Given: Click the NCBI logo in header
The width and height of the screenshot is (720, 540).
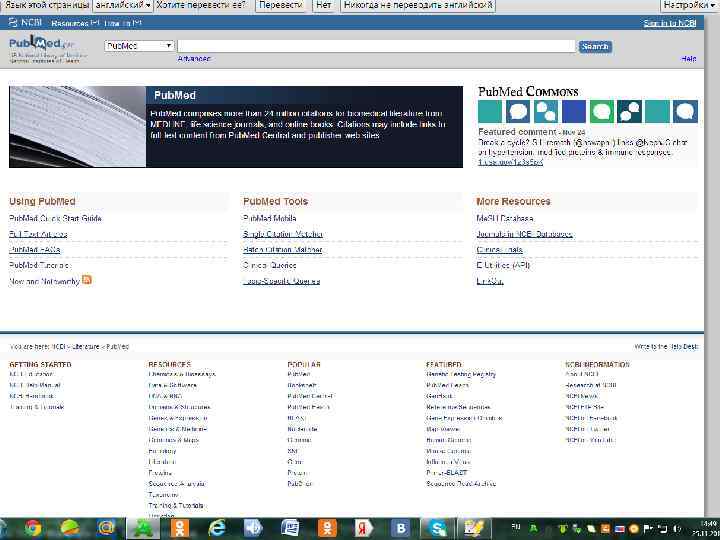Looking at the screenshot, I should pyautogui.click(x=25, y=22).
